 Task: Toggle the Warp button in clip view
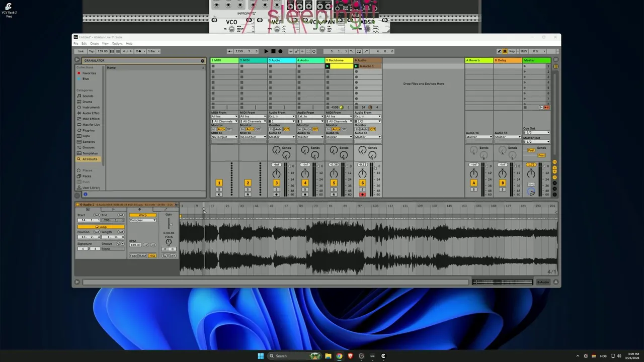point(143,215)
